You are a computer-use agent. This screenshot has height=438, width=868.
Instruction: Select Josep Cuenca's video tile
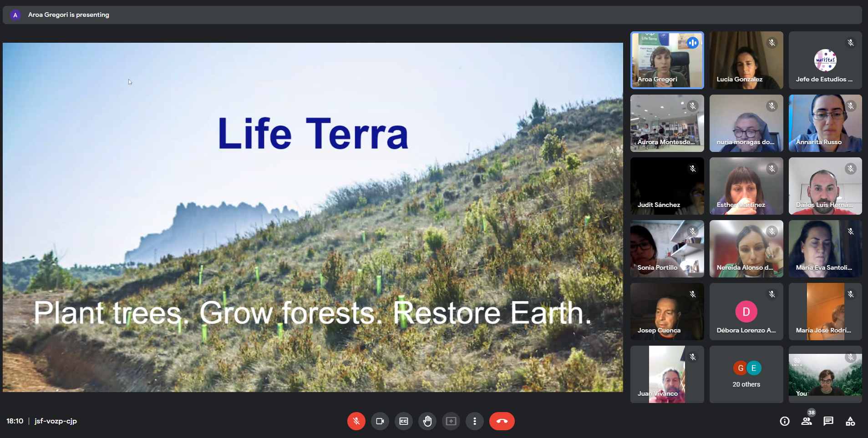coord(667,312)
